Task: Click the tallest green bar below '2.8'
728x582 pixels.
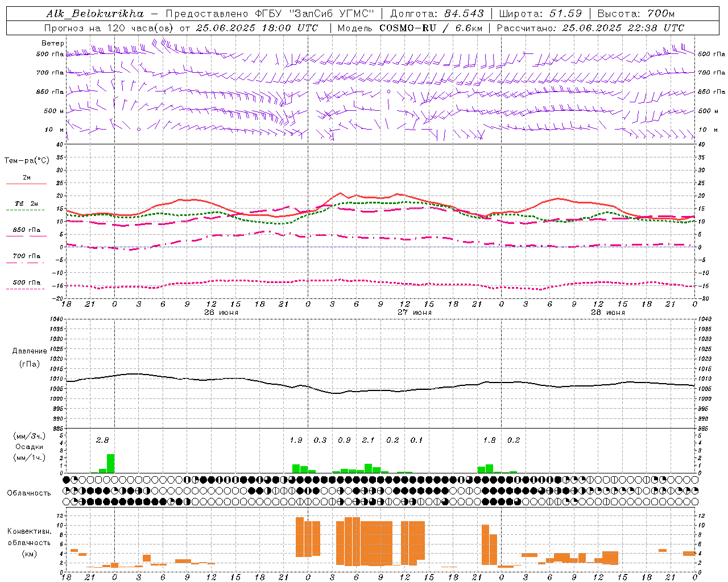Action: [111, 463]
